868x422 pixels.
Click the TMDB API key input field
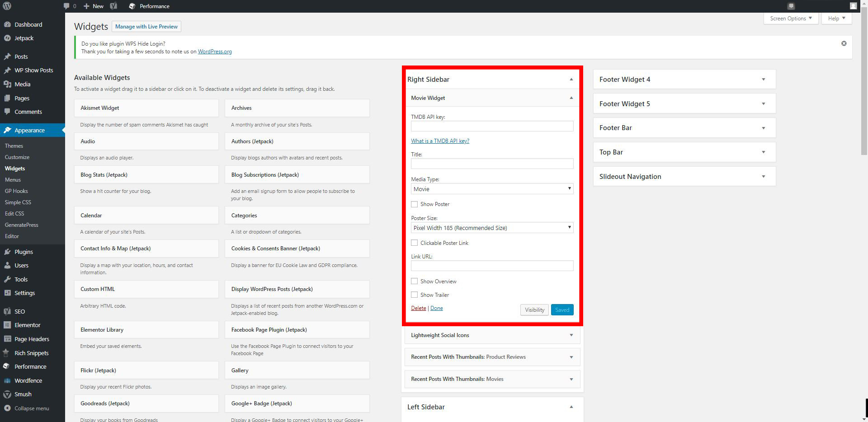coord(492,127)
